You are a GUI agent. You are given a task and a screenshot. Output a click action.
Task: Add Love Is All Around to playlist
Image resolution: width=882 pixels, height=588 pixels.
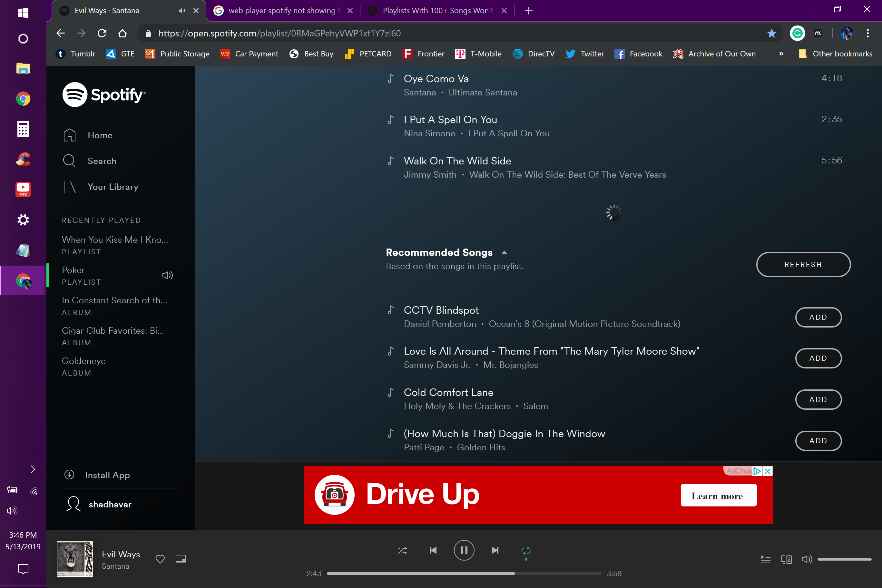(x=818, y=358)
